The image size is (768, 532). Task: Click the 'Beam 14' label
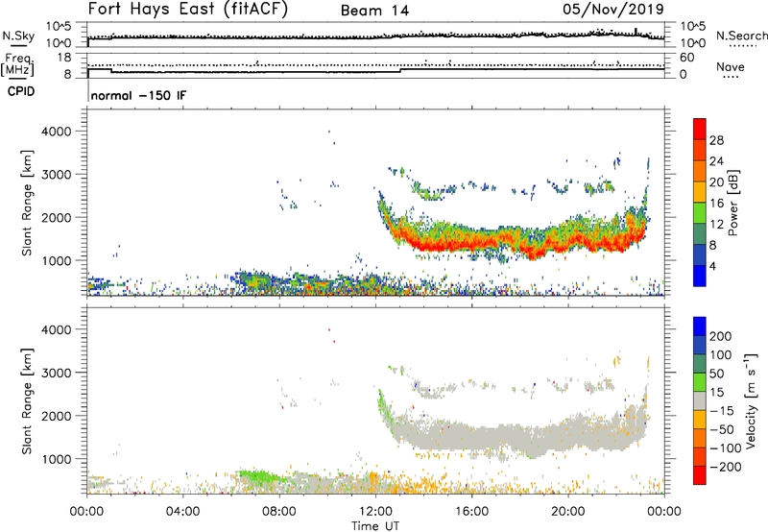tap(374, 11)
